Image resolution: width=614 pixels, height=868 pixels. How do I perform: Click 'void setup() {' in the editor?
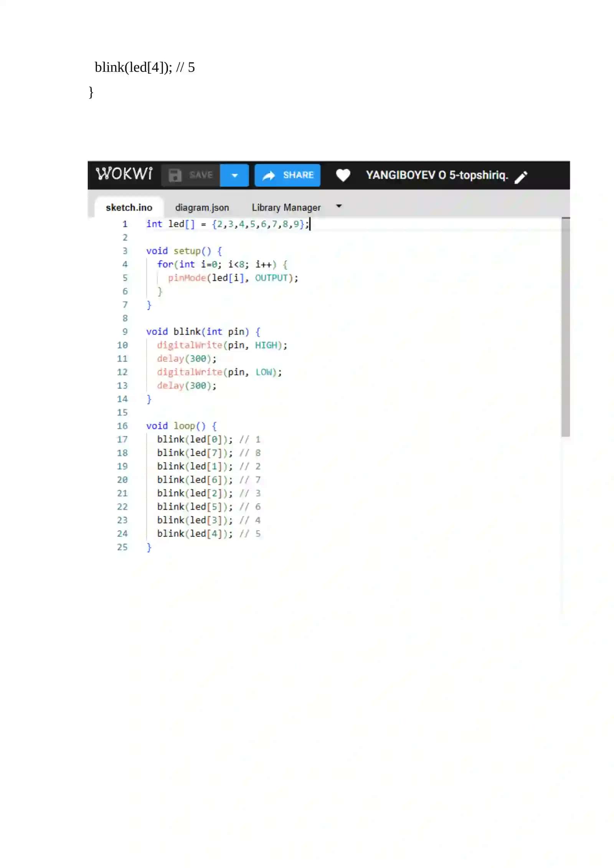pos(184,251)
